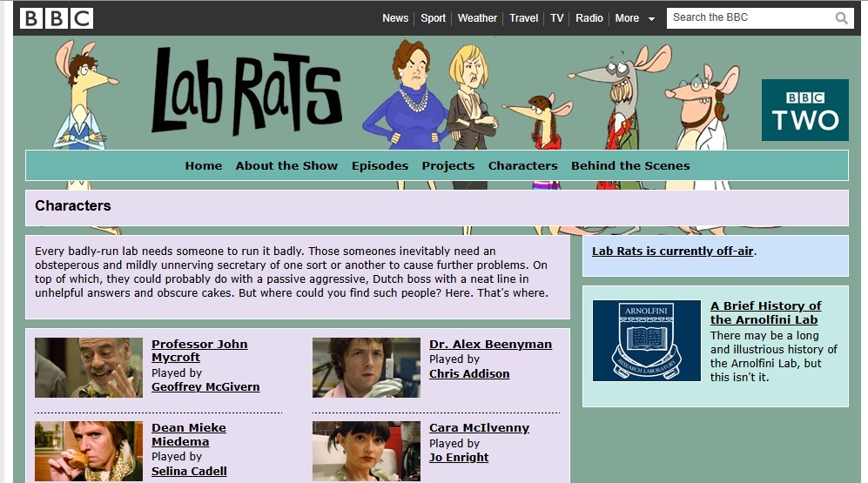Viewport: 868px width, 483px height.
Task: Click the Arnolfini Research Laboratory crest image
Action: 647,341
